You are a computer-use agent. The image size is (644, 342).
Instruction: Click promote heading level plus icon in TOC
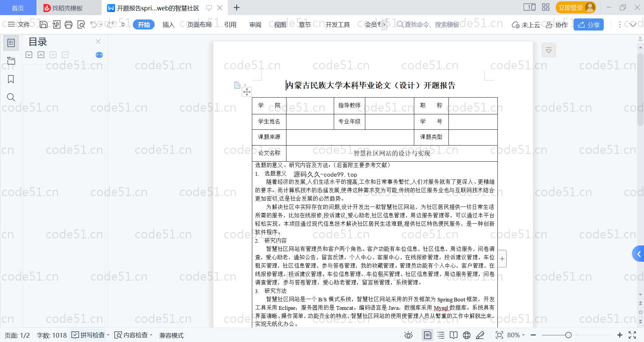(53, 55)
